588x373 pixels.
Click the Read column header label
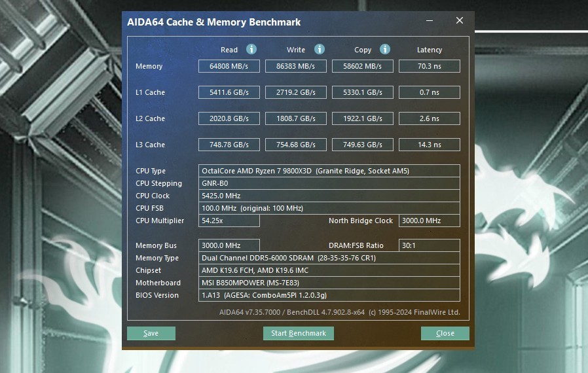coord(229,50)
